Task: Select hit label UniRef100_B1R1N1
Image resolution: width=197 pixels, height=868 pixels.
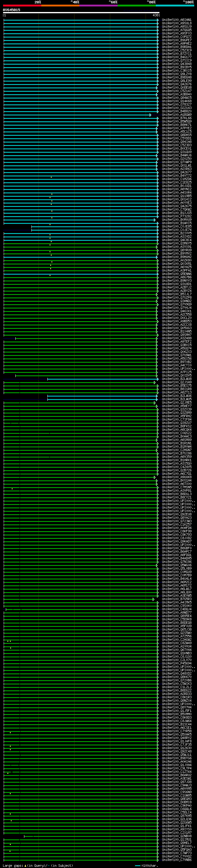Action: pos(177,443)
